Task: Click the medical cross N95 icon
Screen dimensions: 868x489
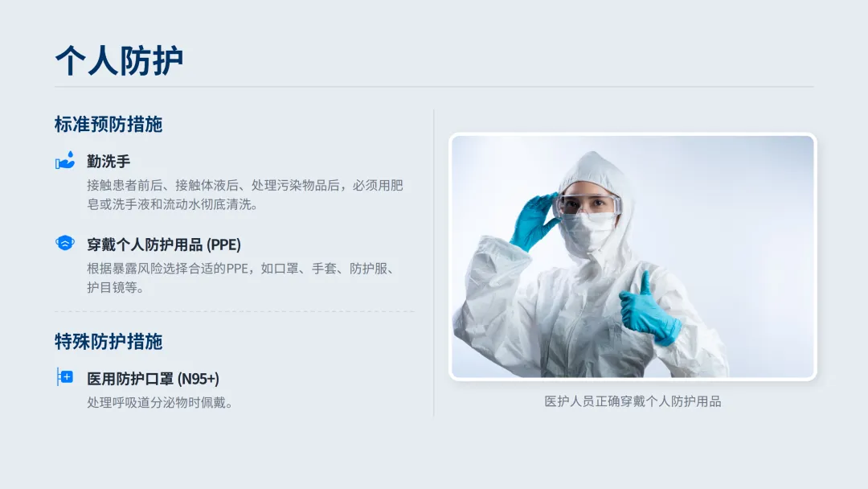Action: (x=65, y=377)
